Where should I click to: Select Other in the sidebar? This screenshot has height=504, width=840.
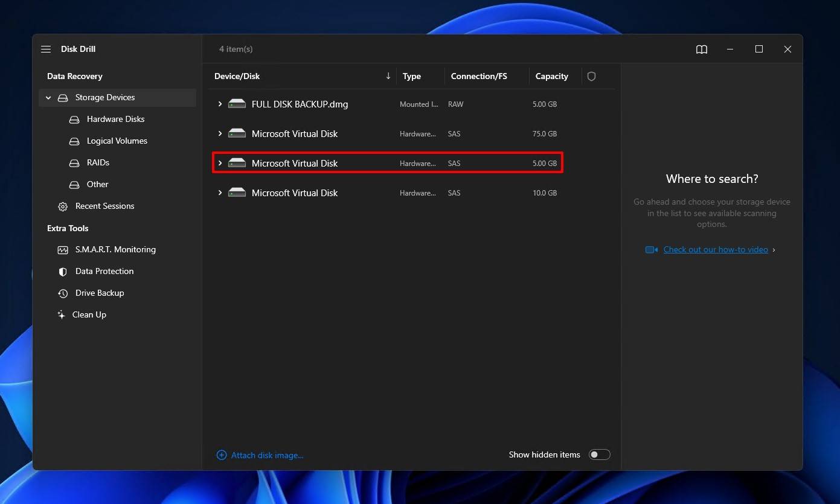coord(98,185)
